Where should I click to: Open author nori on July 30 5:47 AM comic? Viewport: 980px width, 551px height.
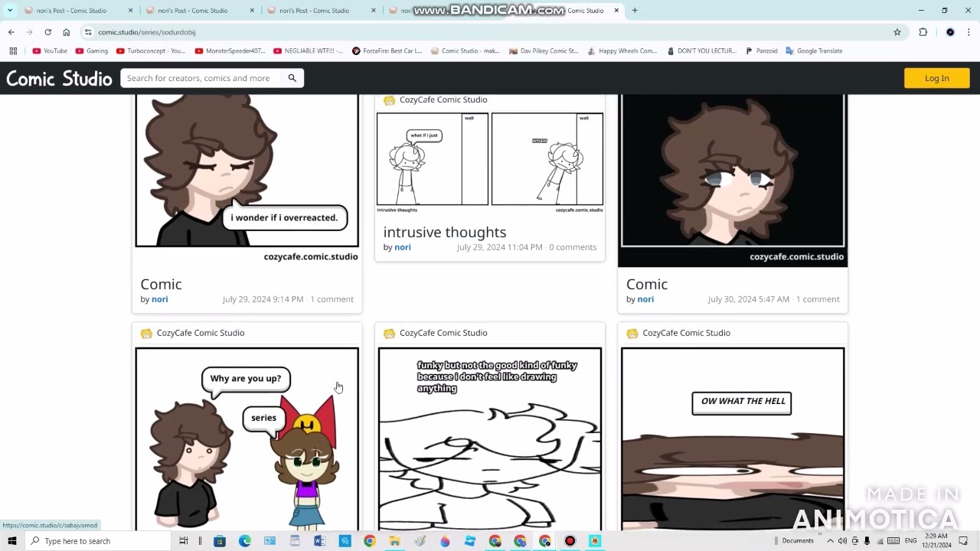[x=645, y=299]
